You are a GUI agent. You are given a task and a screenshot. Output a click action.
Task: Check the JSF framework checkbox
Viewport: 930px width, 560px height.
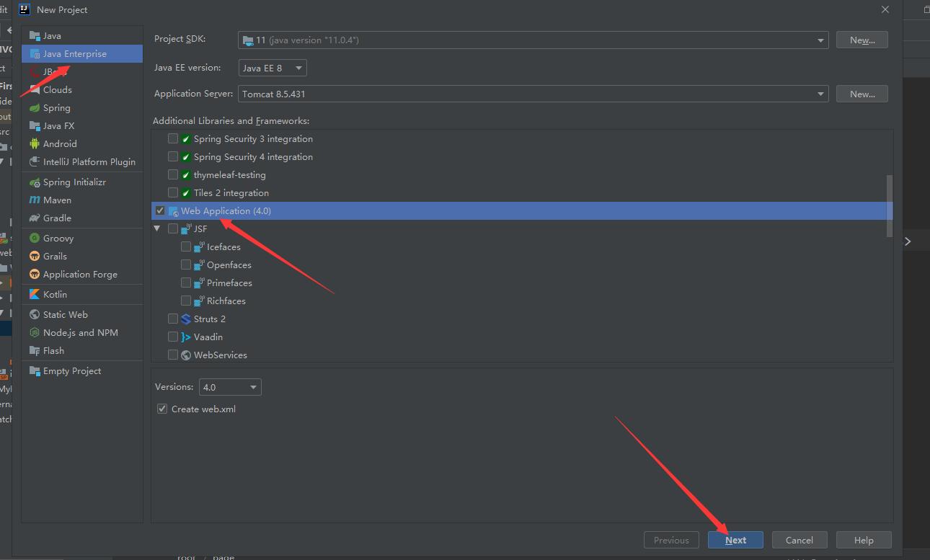click(173, 228)
